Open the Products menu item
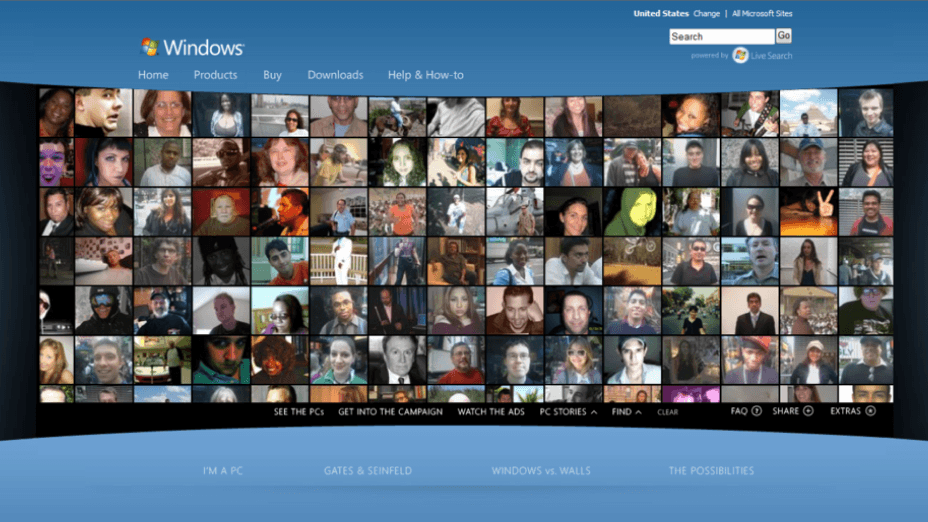Screen dimensions: 928x522 (x=215, y=75)
